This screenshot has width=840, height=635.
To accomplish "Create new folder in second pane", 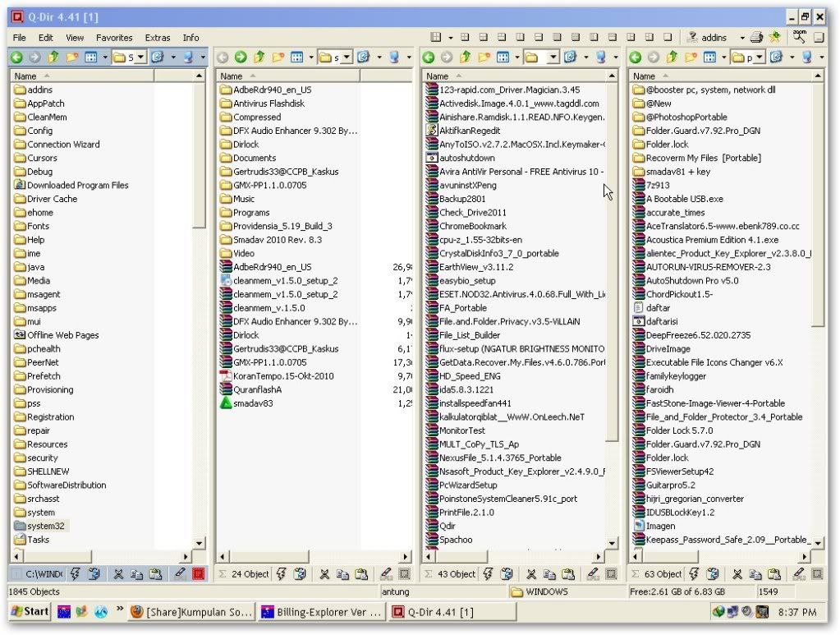I will 278,57.
